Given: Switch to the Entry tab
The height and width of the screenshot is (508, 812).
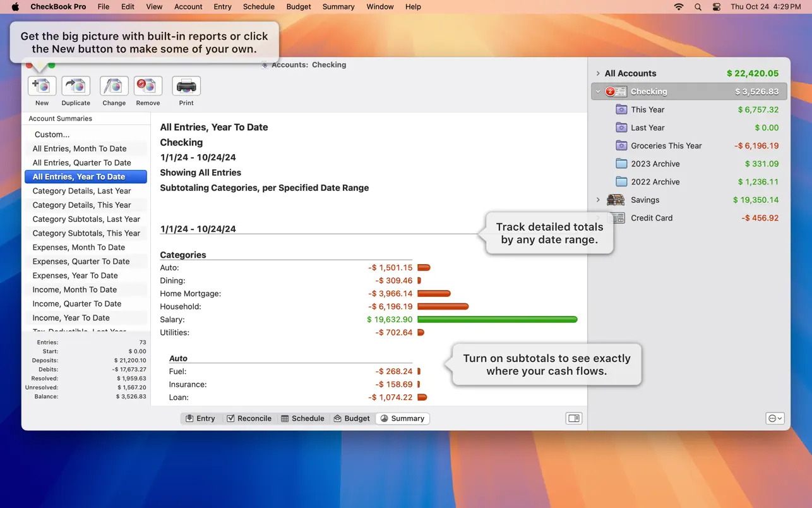Looking at the screenshot, I should (x=201, y=418).
